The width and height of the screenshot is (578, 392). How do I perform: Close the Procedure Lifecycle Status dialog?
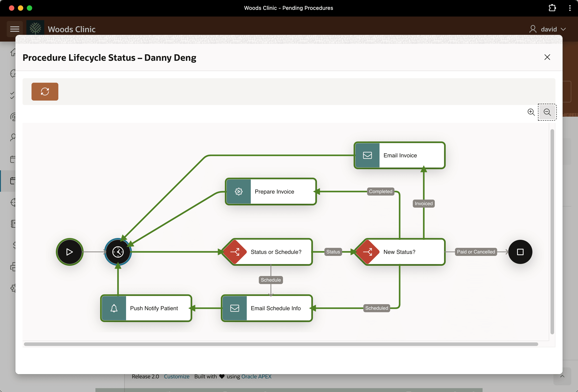coord(547,57)
